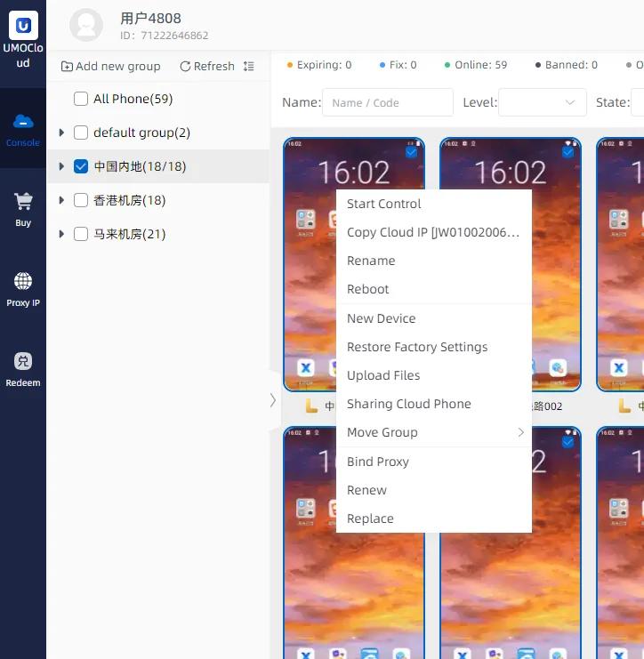Viewport: 644px width, 659px height.
Task: Choose Renew from context menu
Action: click(x=434, y=490)
